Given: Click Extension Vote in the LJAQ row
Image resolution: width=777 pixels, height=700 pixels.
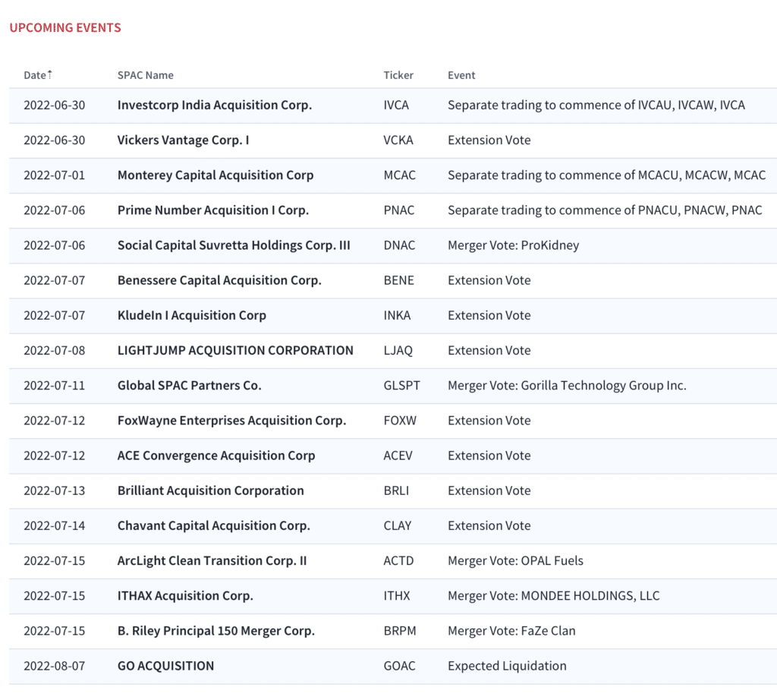Looking at the screenshot, I should (x=489, y=351).
